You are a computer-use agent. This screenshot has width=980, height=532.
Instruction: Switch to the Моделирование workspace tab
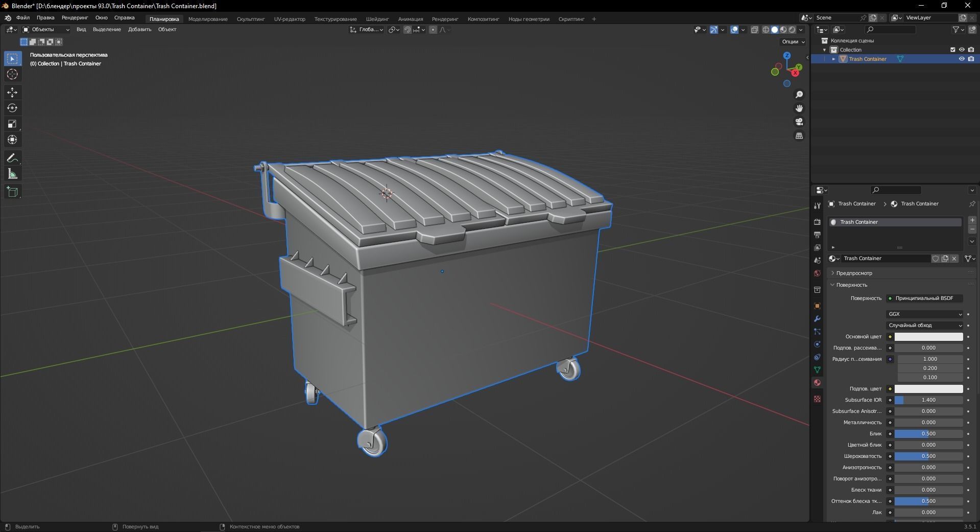(x=207, y=19)
